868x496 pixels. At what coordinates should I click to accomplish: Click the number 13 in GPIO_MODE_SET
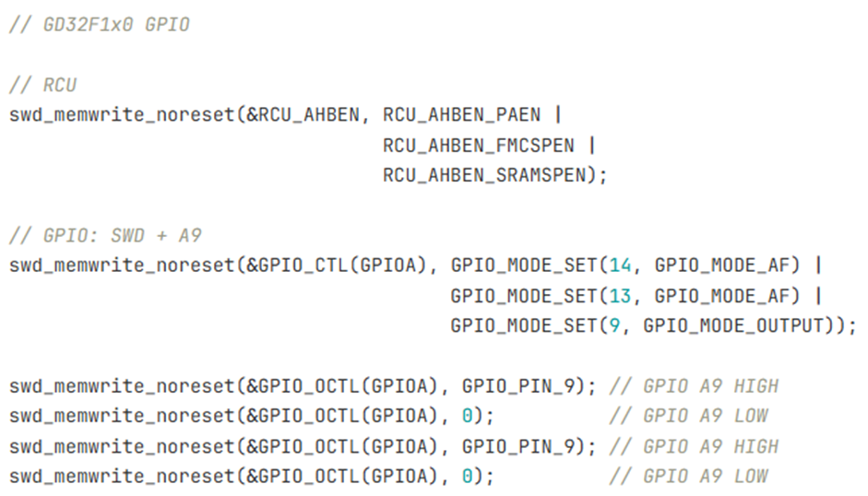tap(620, 296)
